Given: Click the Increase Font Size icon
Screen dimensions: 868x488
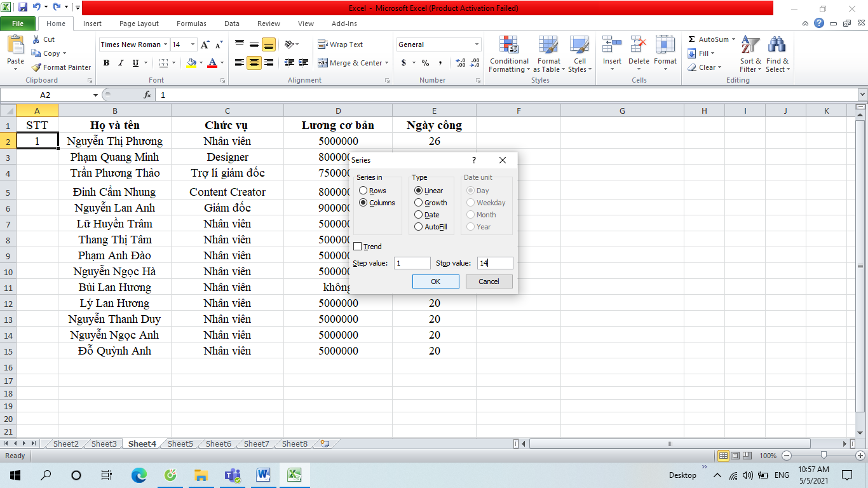Looking at the screenshot, I should 205,44.
